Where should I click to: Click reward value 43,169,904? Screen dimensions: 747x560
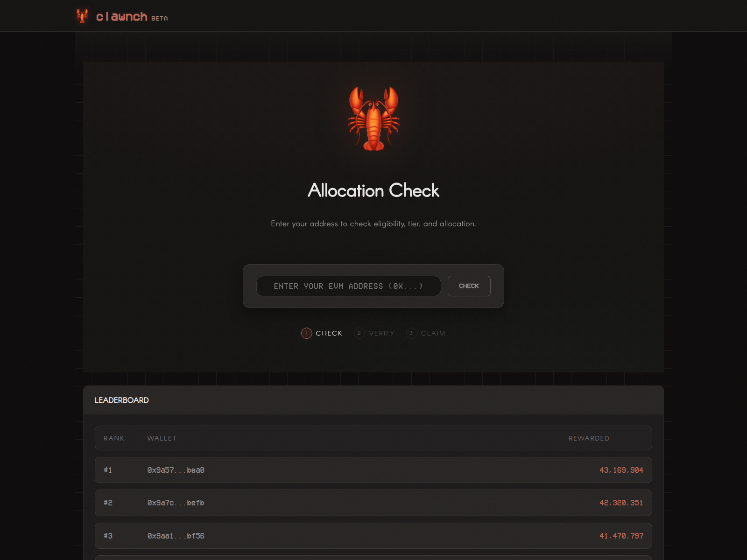[x=621, y=470]
